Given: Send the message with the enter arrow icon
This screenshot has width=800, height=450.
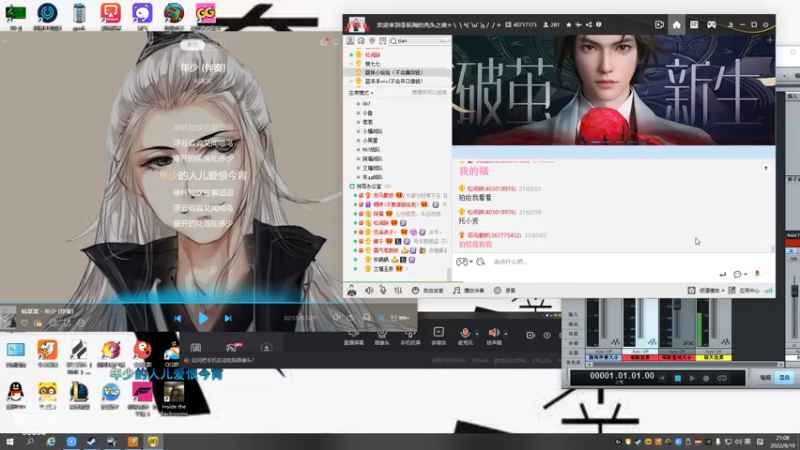Looking at the screenshot, I should tap(722, 274).
